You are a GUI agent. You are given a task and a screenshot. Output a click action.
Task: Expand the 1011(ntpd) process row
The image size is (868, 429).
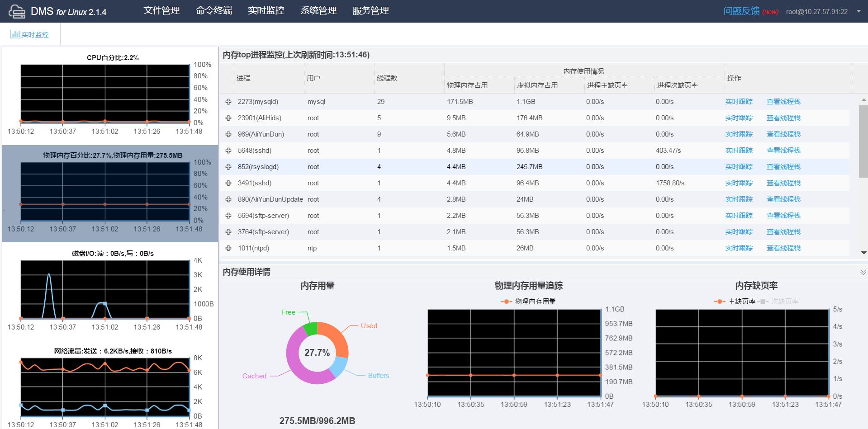228,248
